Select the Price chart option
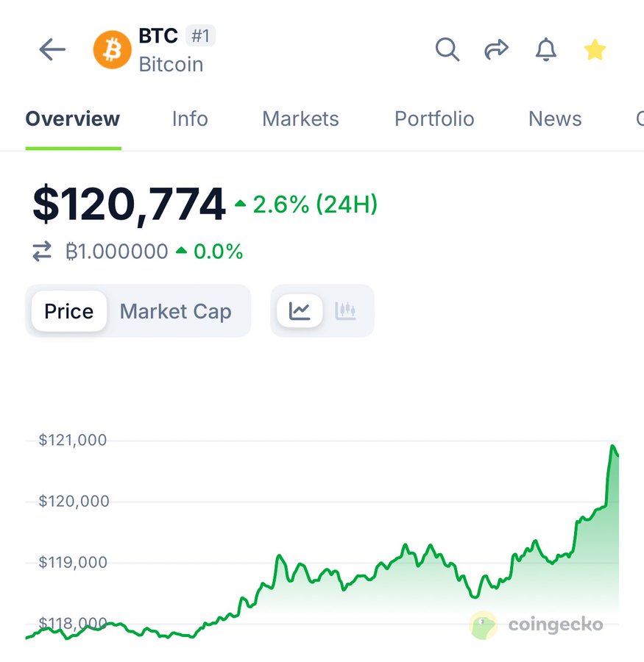Image resolution: width=644 pixels, height=662 pixels. [69, 311]
